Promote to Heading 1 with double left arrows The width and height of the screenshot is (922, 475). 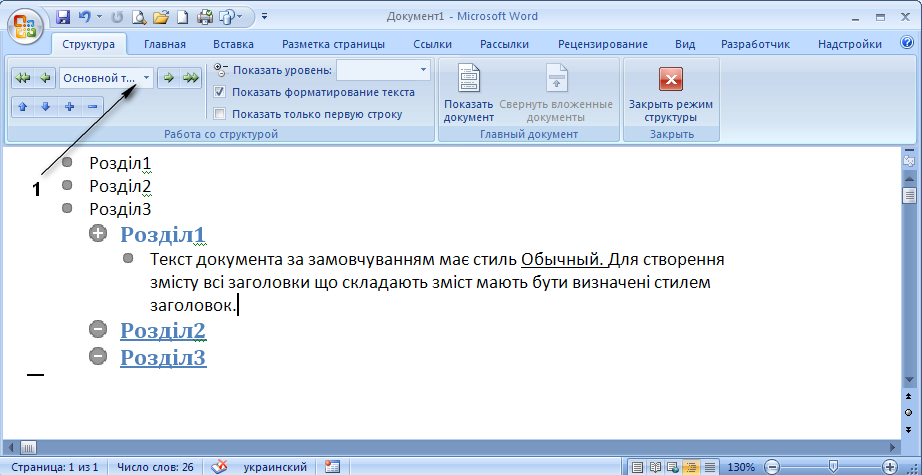pyautogui.click(x=23, y=78)
